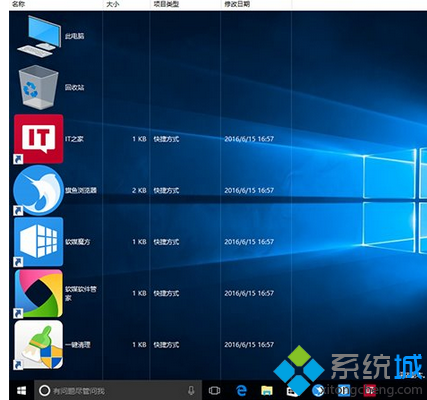Click the Cortana search box
The image size is (427, 400).
pos(118,390)
